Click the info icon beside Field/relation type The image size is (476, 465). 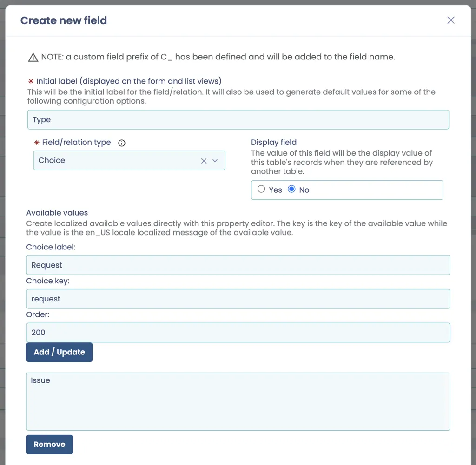(x=122, y=143)
